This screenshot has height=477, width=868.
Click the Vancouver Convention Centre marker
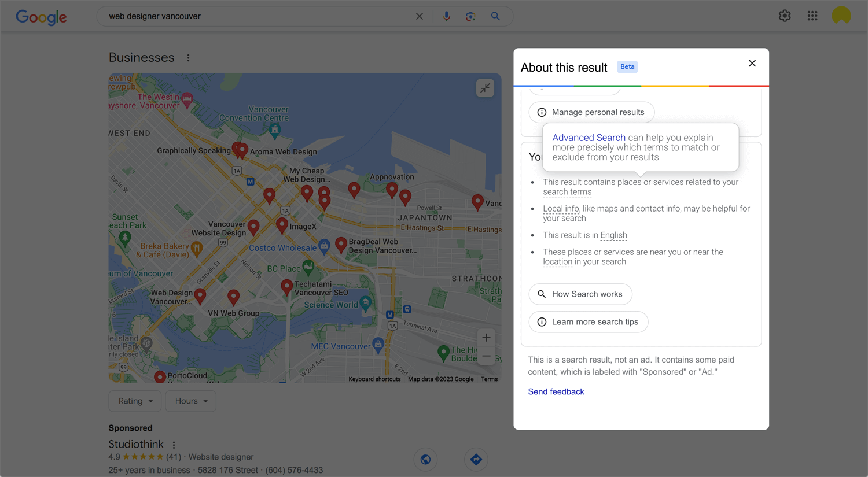tap(275, 130)
